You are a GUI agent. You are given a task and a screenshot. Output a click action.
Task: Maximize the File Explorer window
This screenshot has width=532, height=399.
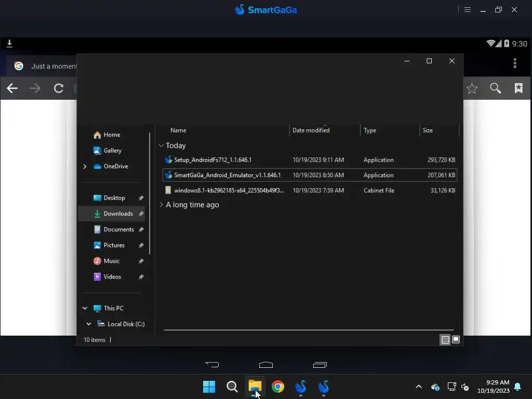429,61
